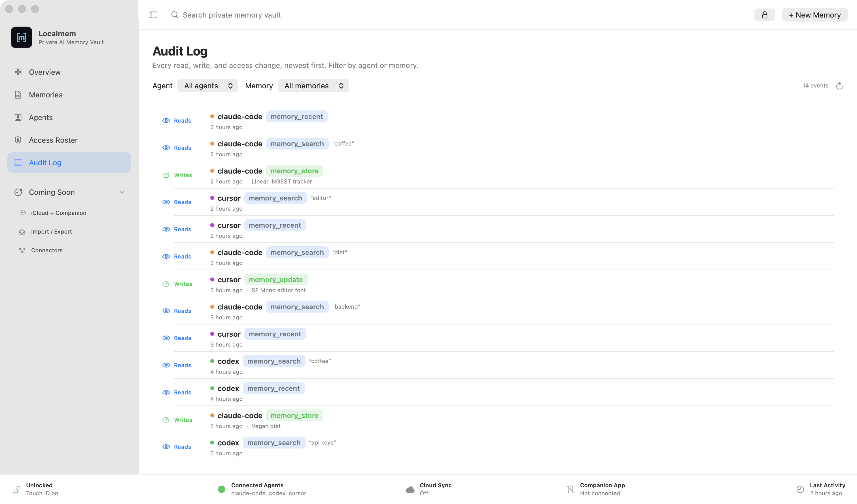Select Access Roster in the sidebar
857x504 pixels.
coord(69,140)
